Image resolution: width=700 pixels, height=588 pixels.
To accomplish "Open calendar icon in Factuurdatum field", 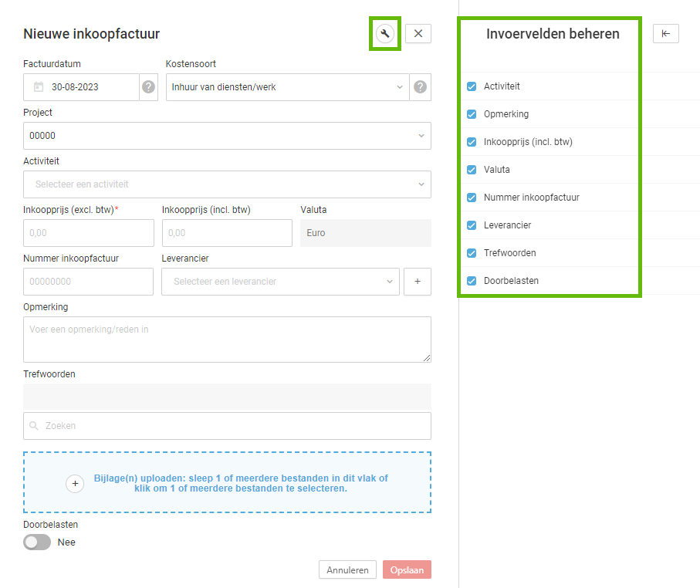I will [39, 87].
